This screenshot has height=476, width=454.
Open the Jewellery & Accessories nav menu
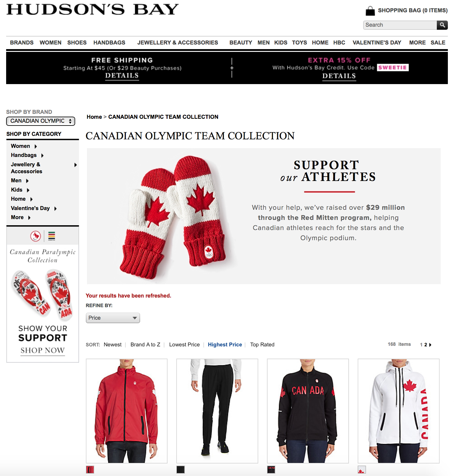coord(178,43)
